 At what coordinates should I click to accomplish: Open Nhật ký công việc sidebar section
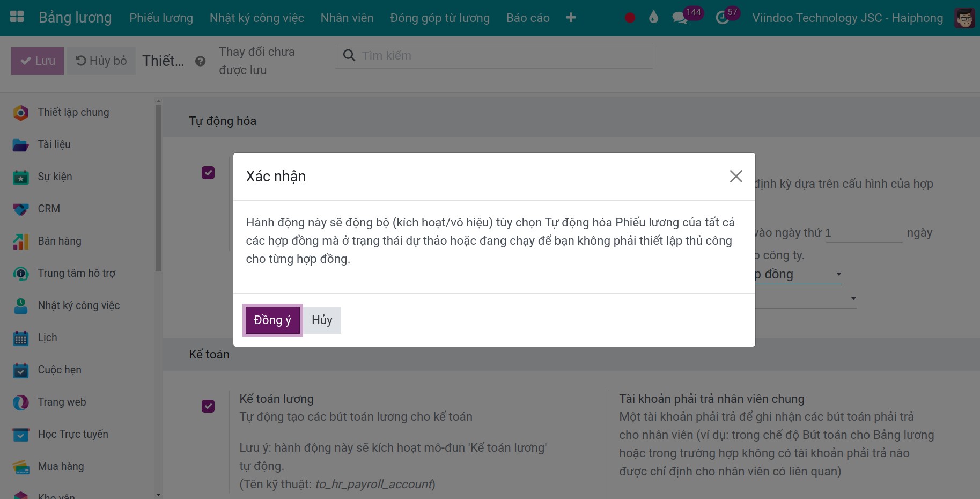click(78, 305)
